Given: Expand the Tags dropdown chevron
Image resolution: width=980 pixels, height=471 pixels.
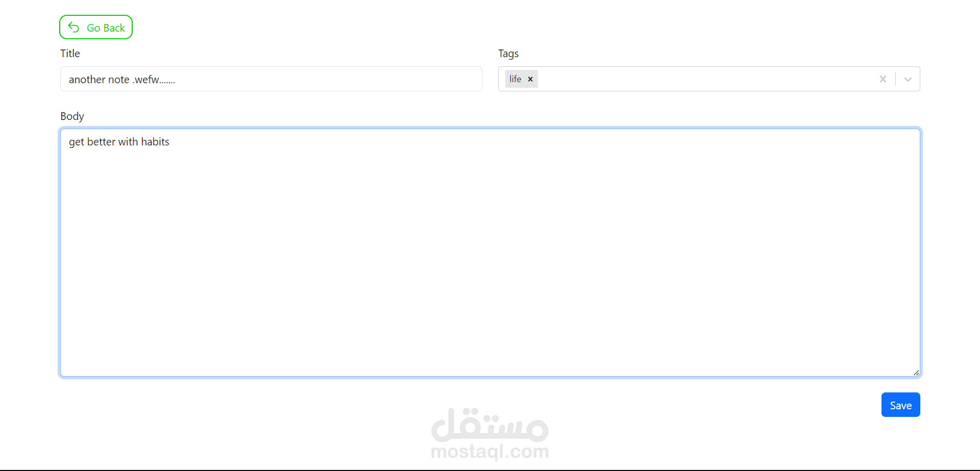Looking at the screenshot, I should (908, 79).
